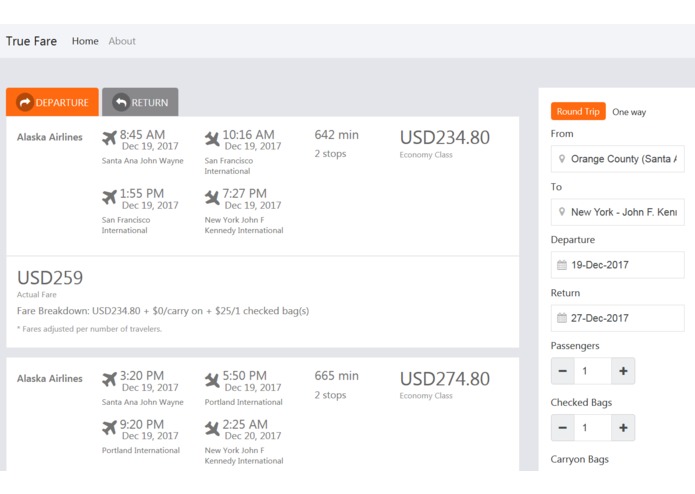The image size is (695, 494).
Task: Open Return date 27-Dec-2017 picker
Action: [x=617, y=318]
